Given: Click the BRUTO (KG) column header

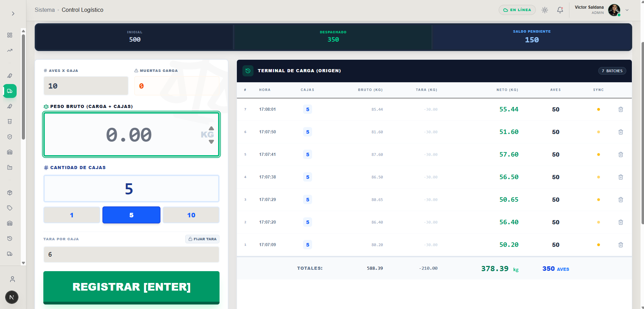Looking at the screenshot, I should (370, 90).
